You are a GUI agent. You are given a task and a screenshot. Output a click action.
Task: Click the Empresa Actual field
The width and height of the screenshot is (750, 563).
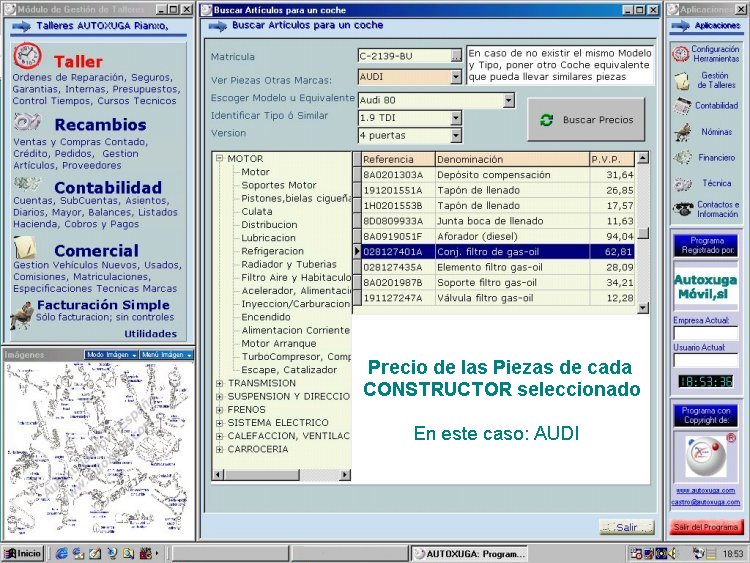[706, 333]
